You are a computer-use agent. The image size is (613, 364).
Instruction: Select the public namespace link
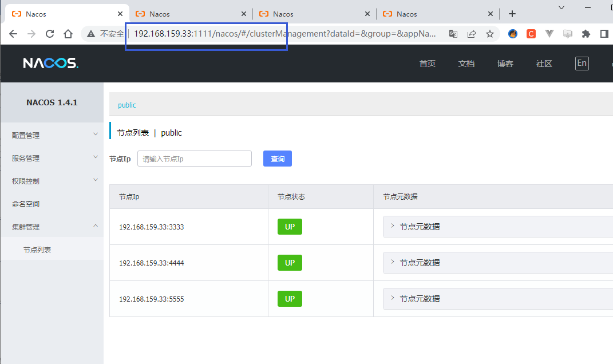[126, 105]
